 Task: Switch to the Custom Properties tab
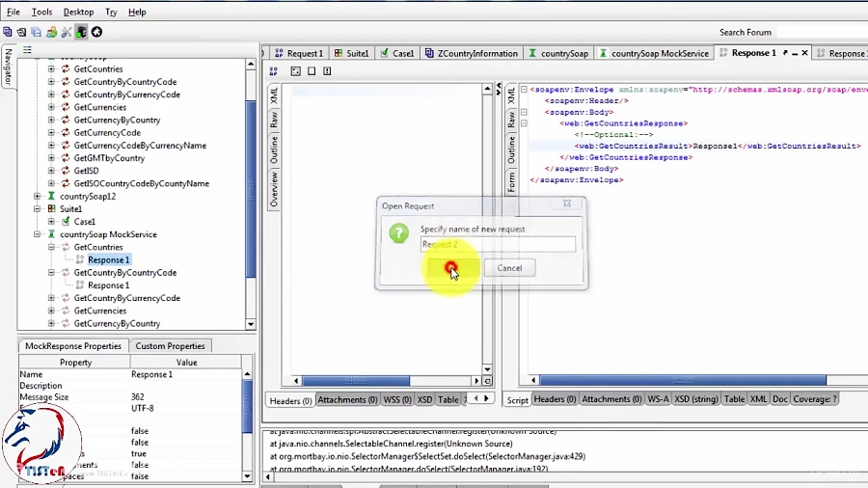point(170,346)
